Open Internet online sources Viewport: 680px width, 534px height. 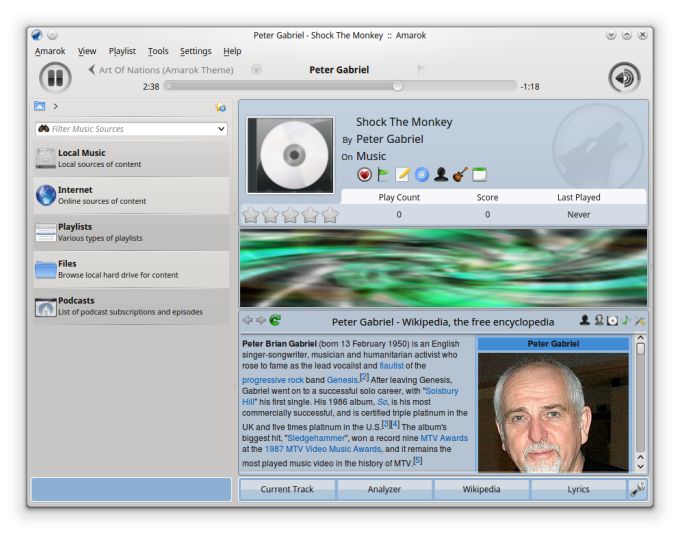click(x=131, y=195)
